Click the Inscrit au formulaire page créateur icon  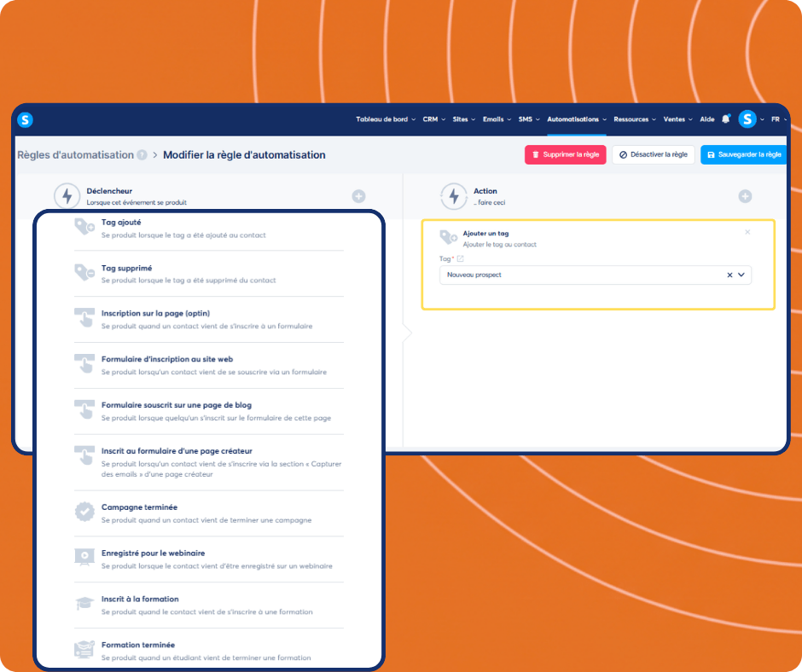click(84, 455)
